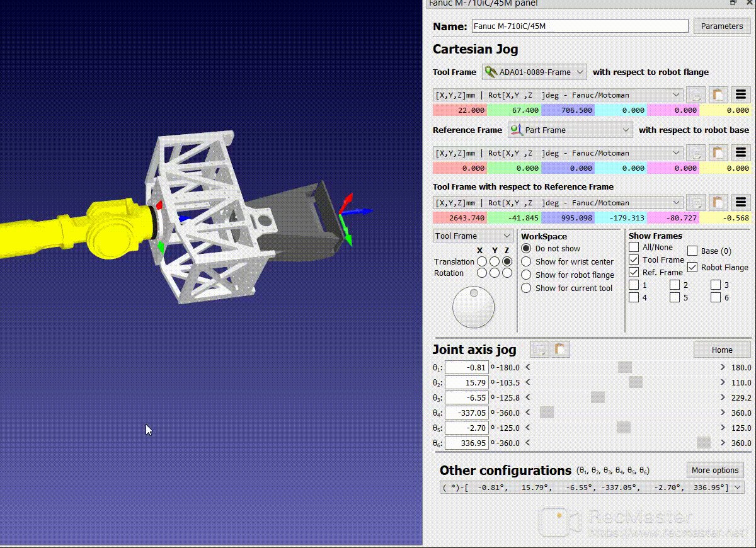Open the Other configurations joint list dropdown
The image size is (756, 548).
[x=592, y=488]
